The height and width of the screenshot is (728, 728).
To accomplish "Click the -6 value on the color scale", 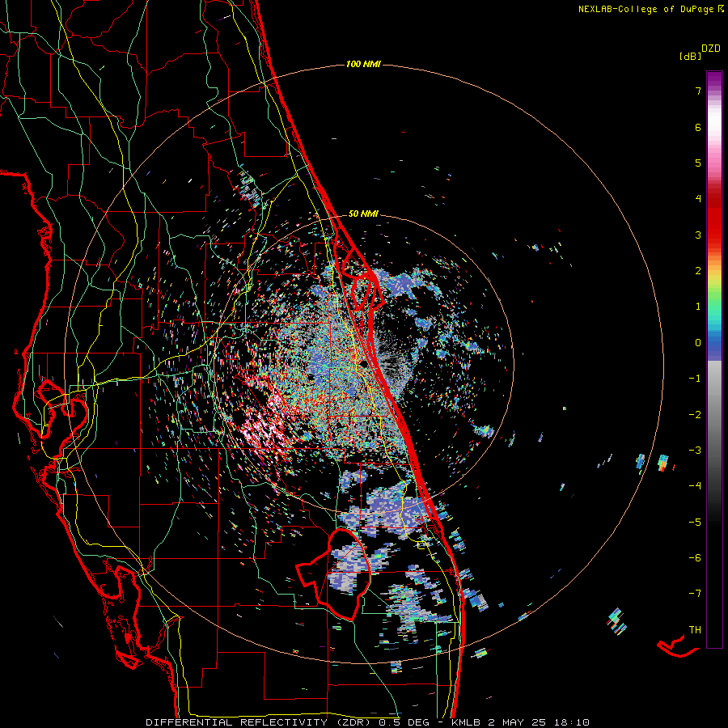I will 695,558.
